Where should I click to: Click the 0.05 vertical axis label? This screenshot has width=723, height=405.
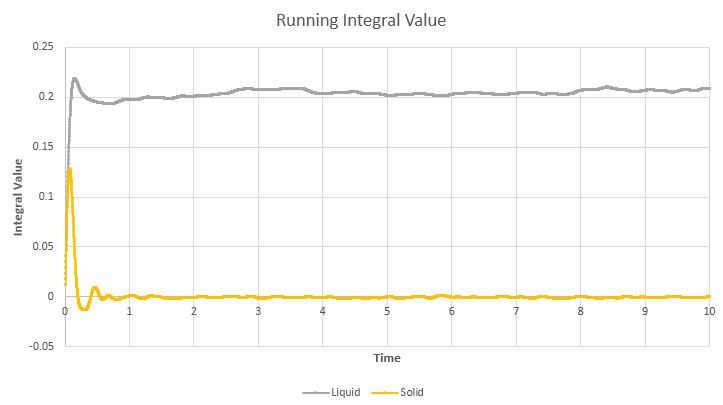coord(43,246)
